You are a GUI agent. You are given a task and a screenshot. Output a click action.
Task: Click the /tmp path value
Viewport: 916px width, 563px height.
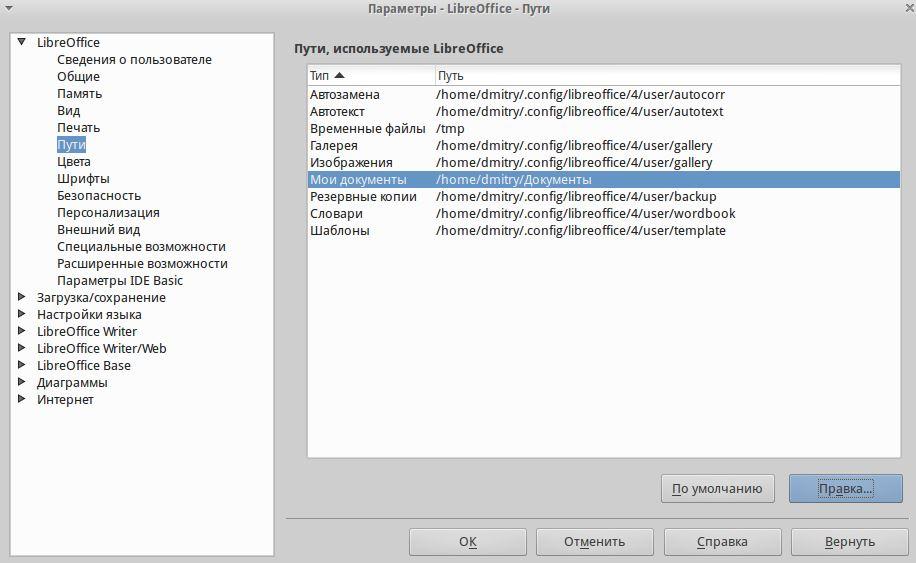tap(450, 128)
